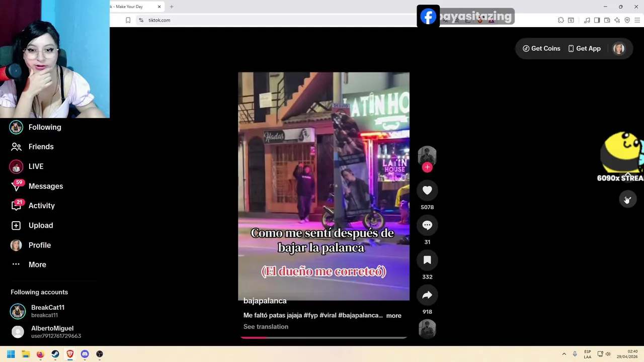Screen dimensions: 644x362
Task: Toggle the browser sidebar panel icon
Action: click(x=597, y=20)
